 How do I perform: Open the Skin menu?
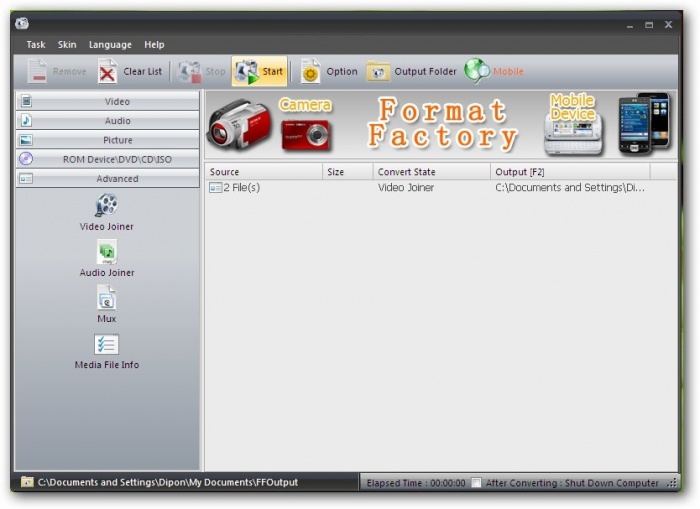[67, 45]
